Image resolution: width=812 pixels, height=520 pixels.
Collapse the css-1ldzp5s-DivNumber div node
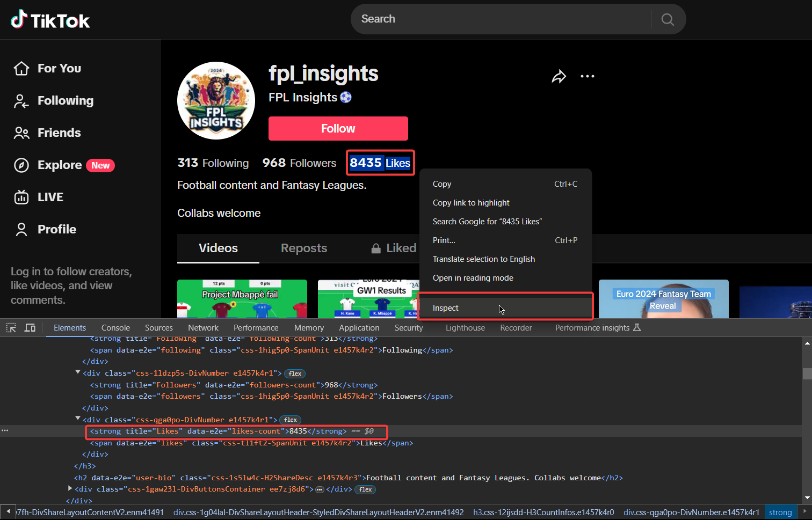click(78, 372)
